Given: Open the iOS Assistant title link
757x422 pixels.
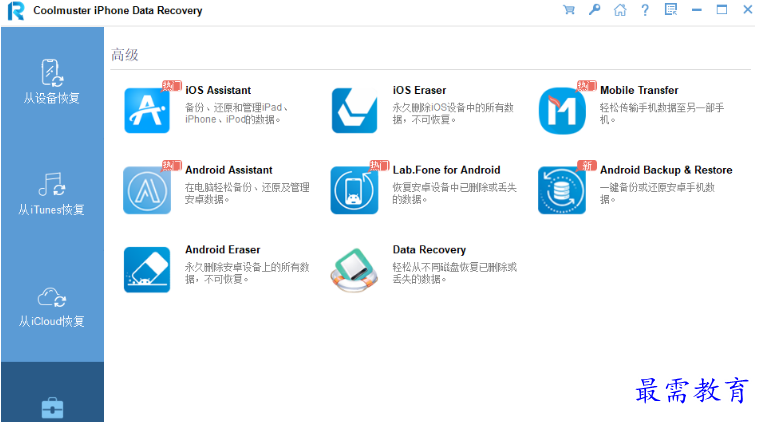Looking at the screenshot, I should click(218, 90).
